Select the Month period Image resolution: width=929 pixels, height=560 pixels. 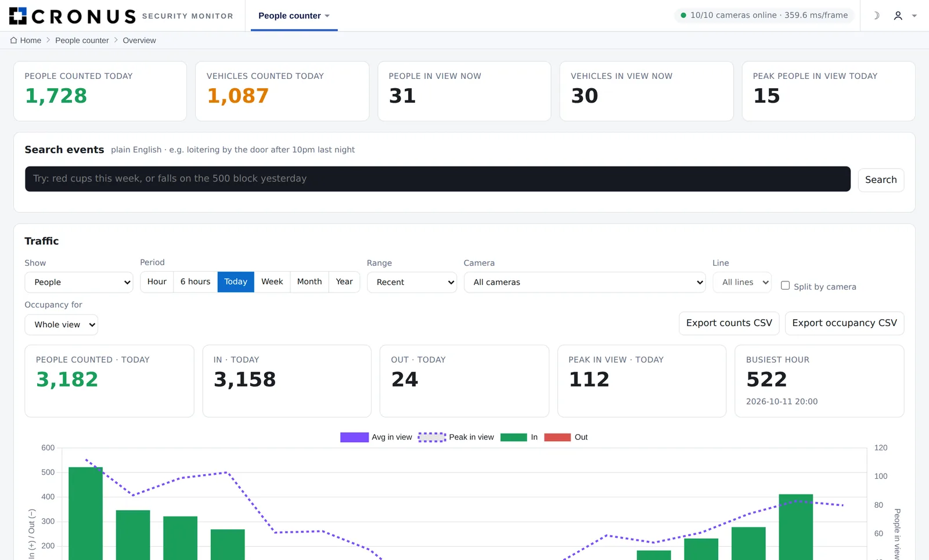point(309,281)
